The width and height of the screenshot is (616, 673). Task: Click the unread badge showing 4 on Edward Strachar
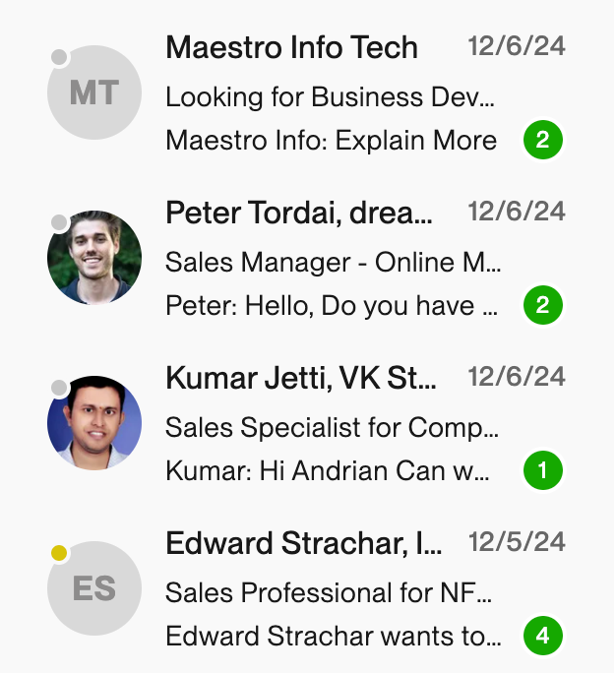pos(543,636)
